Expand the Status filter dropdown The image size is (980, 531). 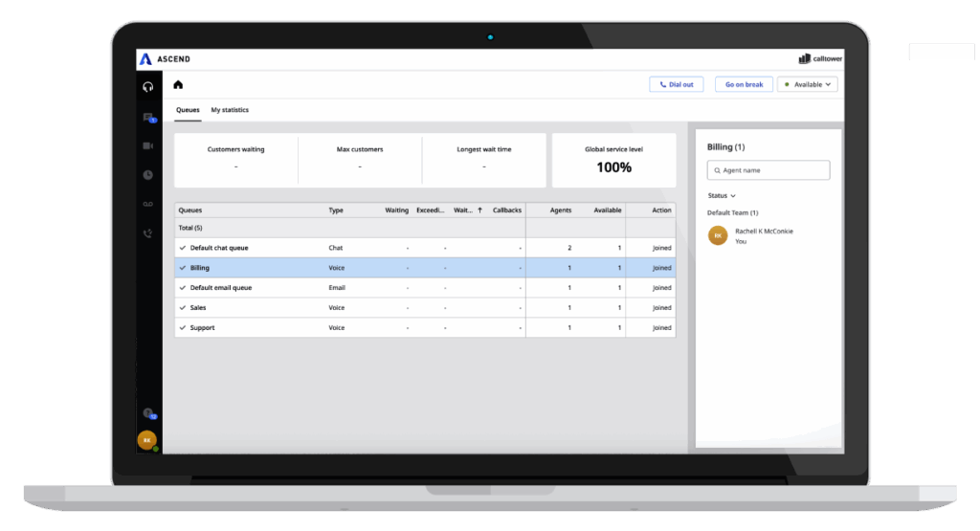[x=722, y=195]
